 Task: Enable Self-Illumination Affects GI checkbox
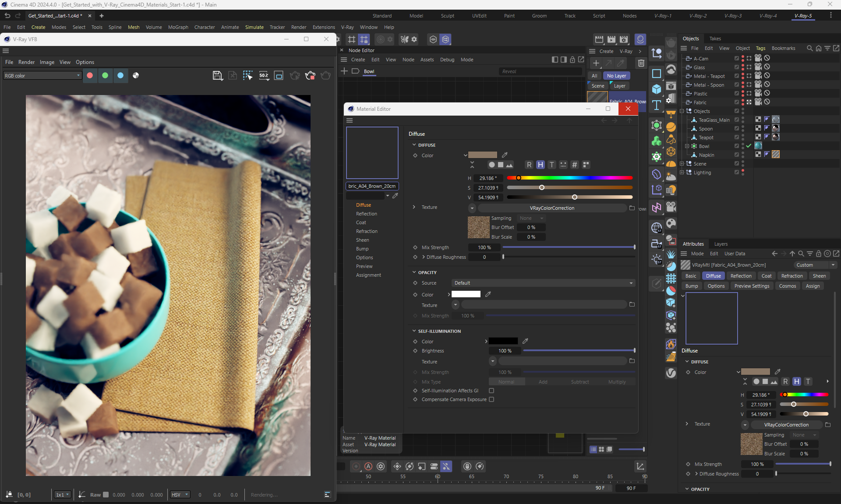tap(491, 391)
